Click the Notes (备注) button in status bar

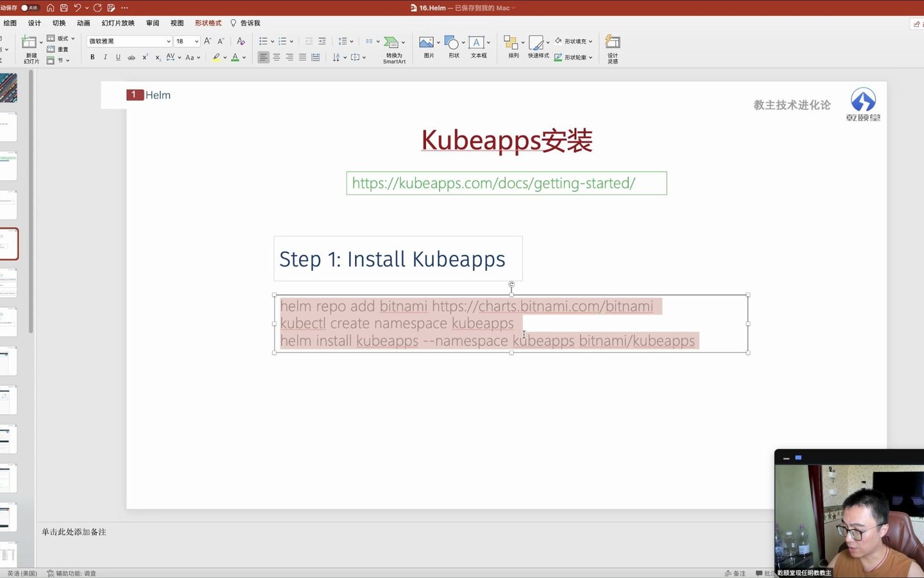735,574
